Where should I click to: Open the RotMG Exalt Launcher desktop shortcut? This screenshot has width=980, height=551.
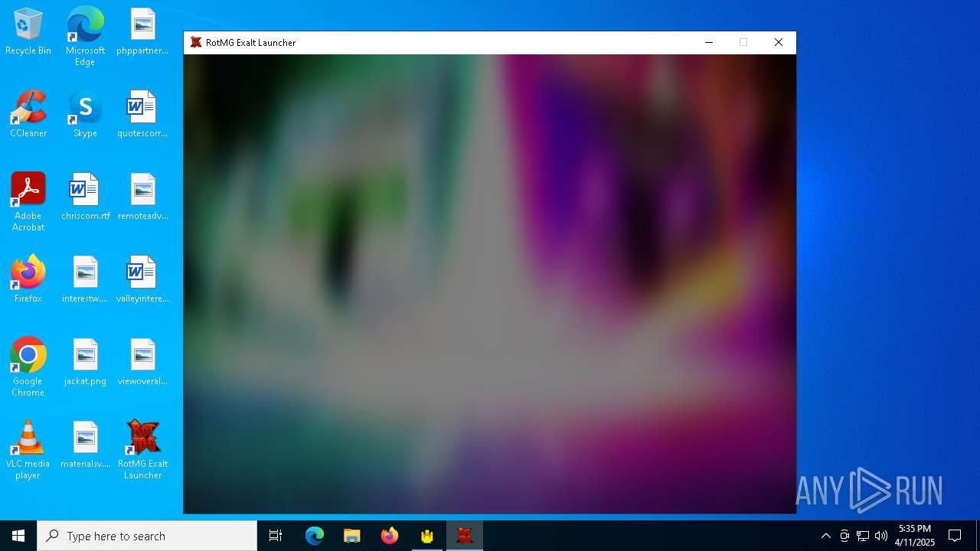(x=142, y=450)
